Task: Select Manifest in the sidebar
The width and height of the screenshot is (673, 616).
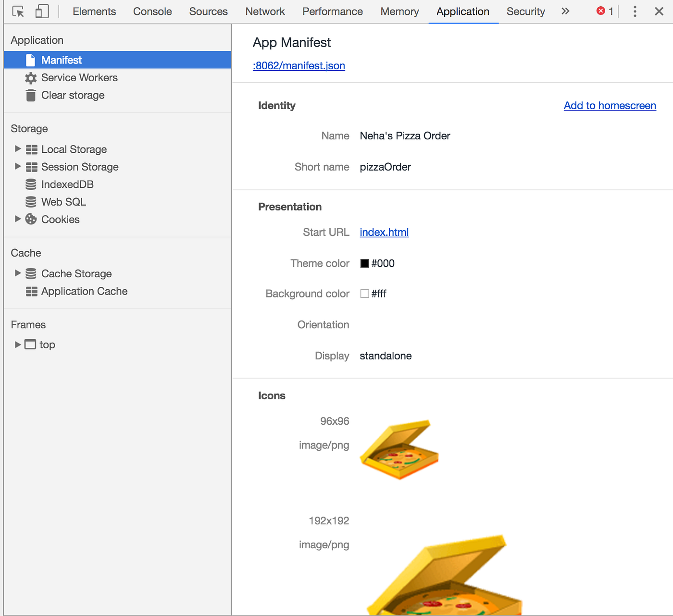Action: pos(117,60)
